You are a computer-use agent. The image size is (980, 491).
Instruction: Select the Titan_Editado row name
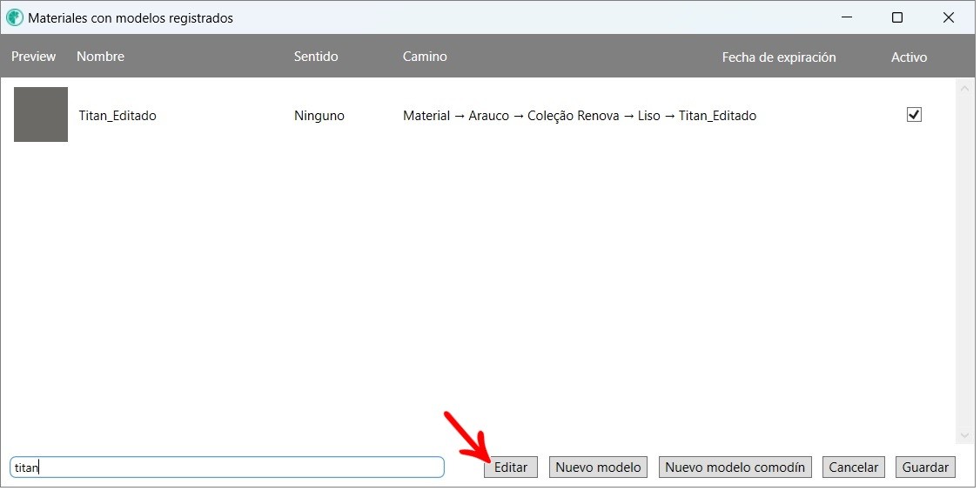[117, 116]
